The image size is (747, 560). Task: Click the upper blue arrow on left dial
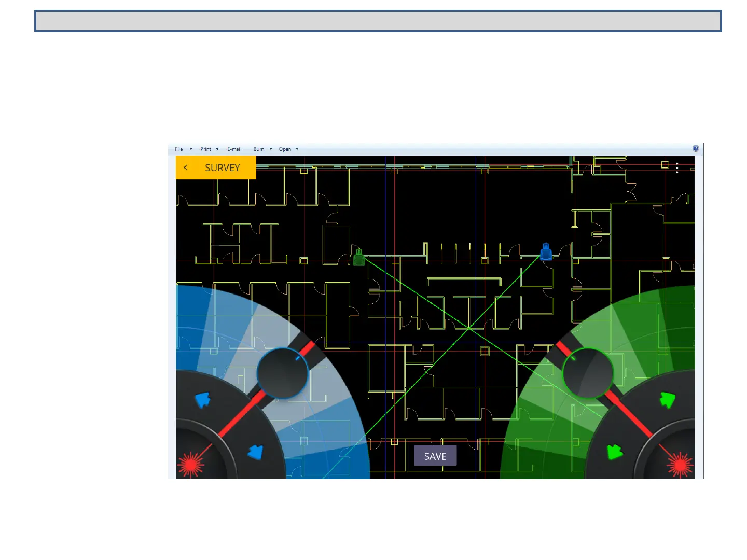202,400
